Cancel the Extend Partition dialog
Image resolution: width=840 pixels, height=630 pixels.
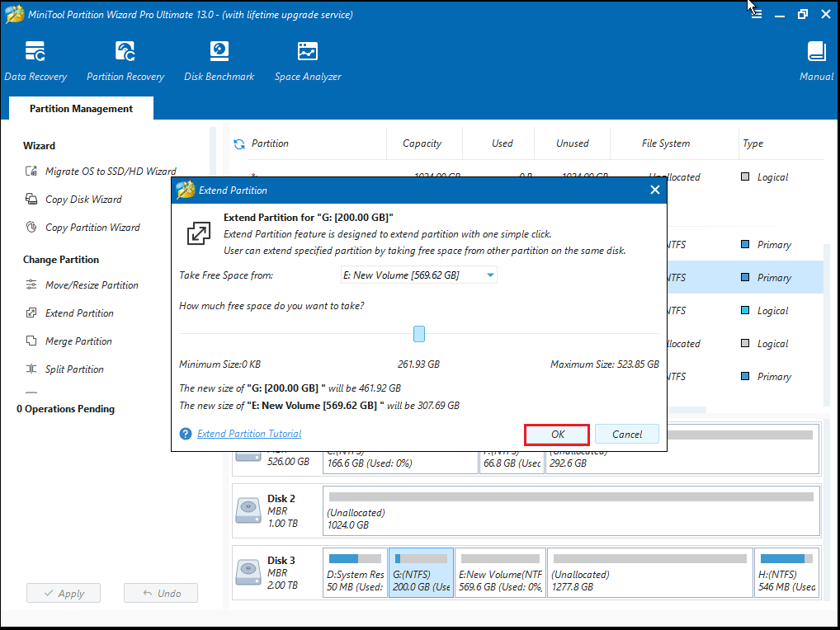[x=626, y=434]
